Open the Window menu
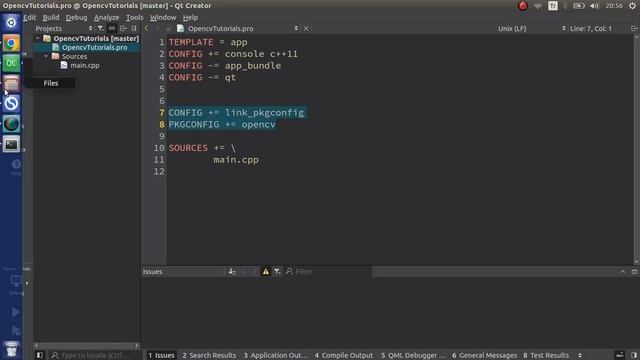This screenshot has height=360, width=640. (x=163, y=18)
